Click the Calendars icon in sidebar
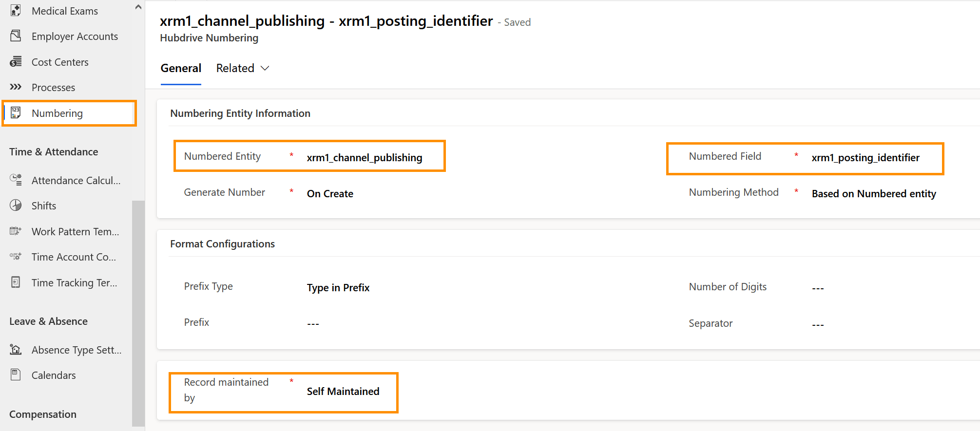Viewport: 980px width, 431px height. pyautogui.click(x=16, y=375)
